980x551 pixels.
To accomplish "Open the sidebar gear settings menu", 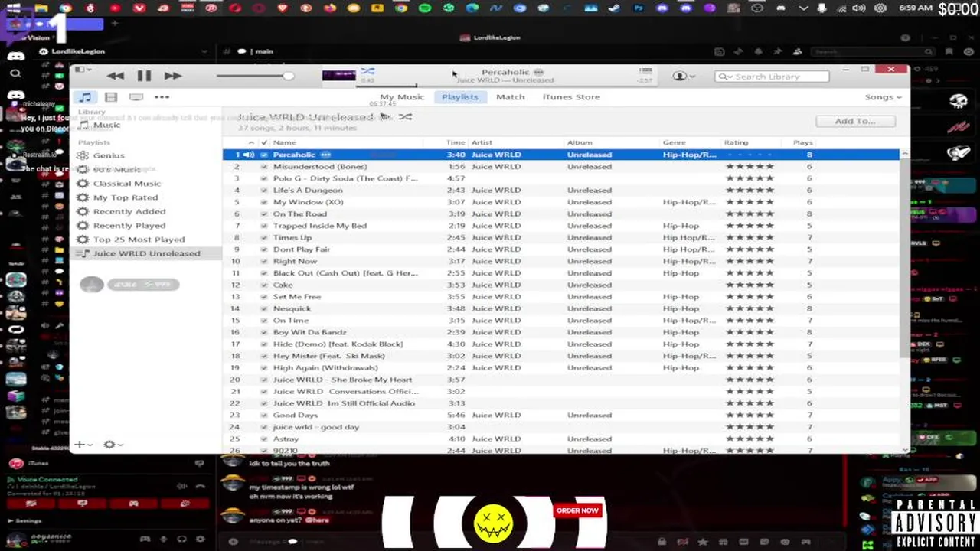I will tap(113, 445).
